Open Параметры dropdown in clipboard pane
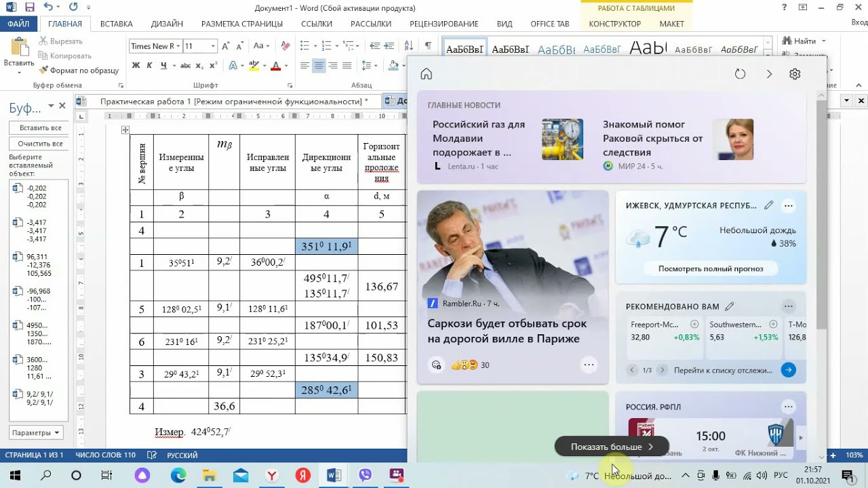Image resolution: width=868 pixels, height=488 pixels. [x=36, y=432]
